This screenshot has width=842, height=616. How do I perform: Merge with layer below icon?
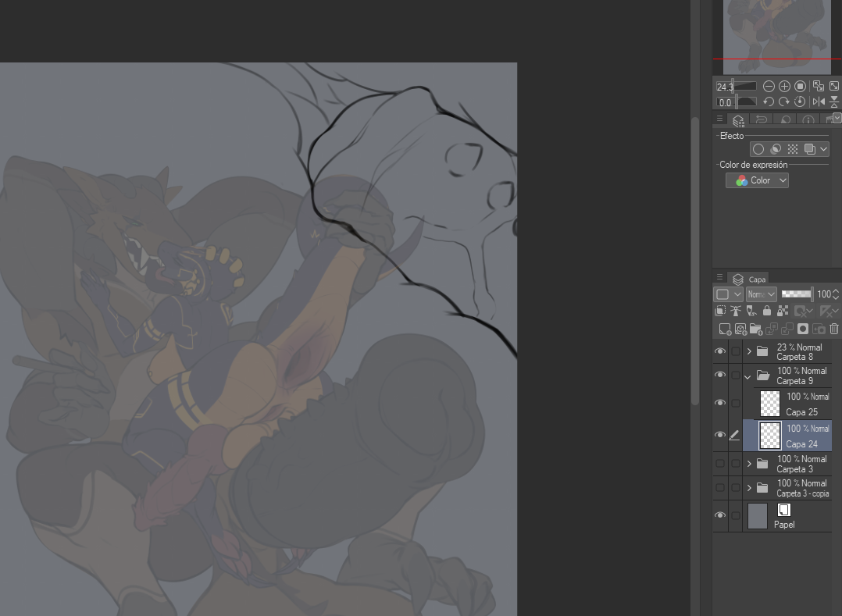point(787,329)
